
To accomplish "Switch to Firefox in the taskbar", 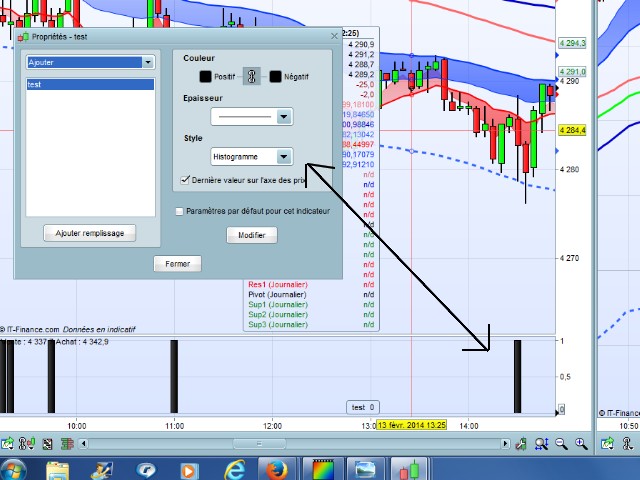I will 277,469.
